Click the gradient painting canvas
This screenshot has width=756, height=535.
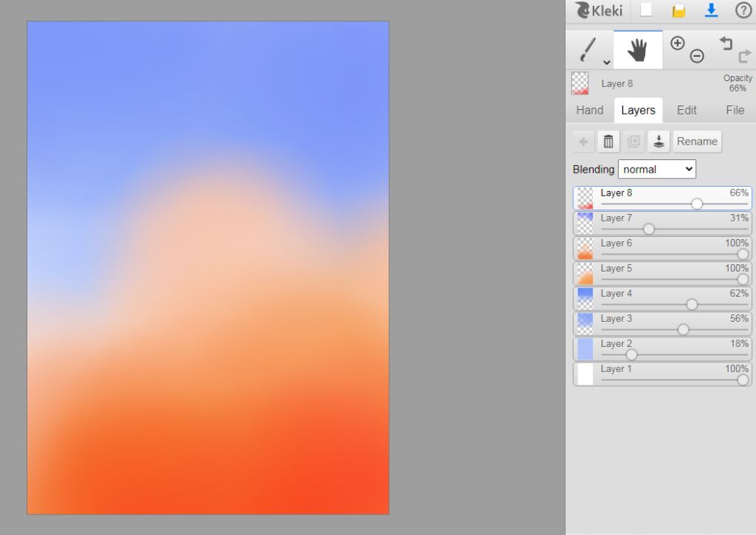click(207, 267)
